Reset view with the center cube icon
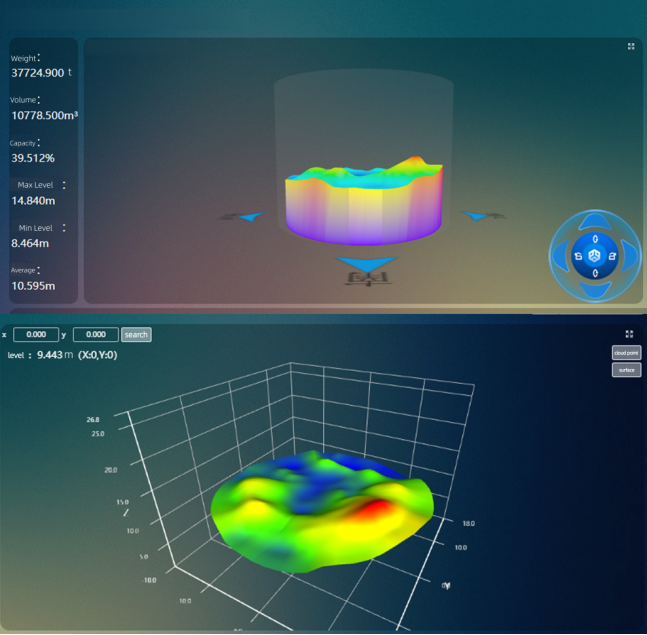Image resolution: width=647 pixels, height=635 pixels. (595, 256)
